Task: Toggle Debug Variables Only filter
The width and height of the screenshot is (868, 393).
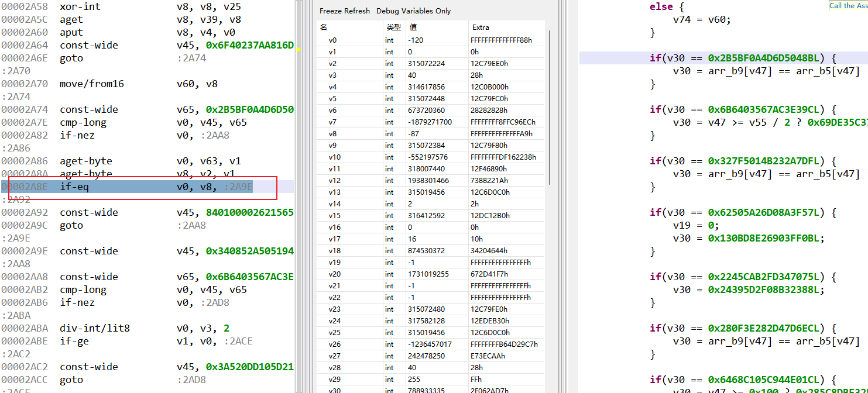Action: [413, 11]
